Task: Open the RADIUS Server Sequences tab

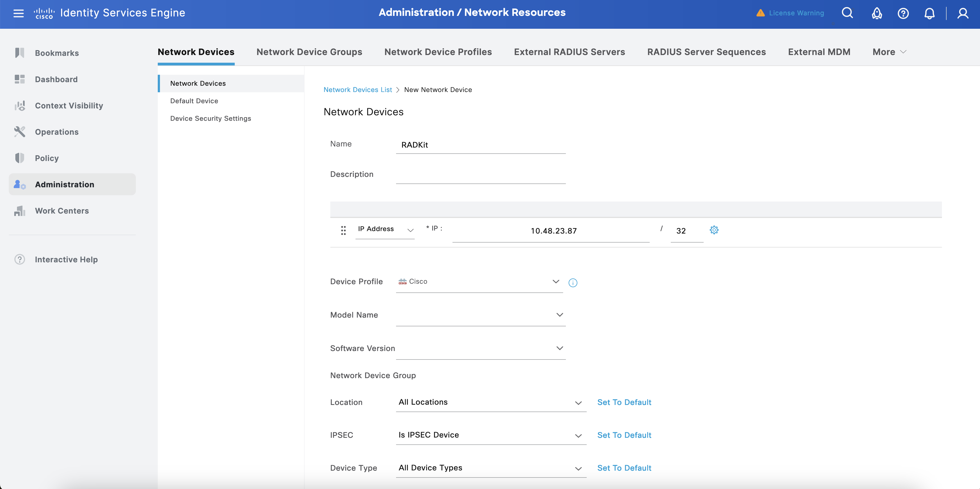Action: pyautogui.click(x=706, y=52)
